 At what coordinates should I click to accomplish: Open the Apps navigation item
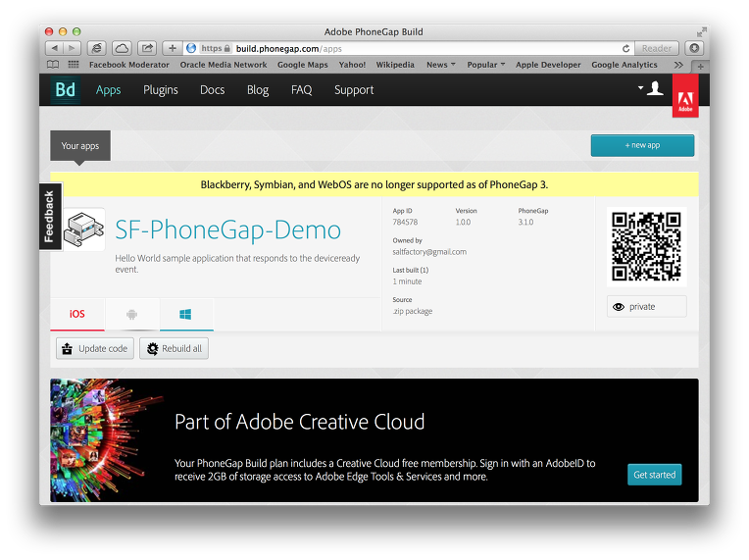tap(109, 90)
